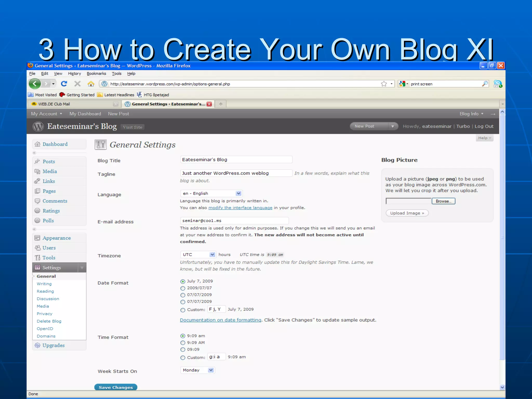The image size is (532, 399).
Task: Select the July 7, 2009 date format
Action: (x=183, y=281)
